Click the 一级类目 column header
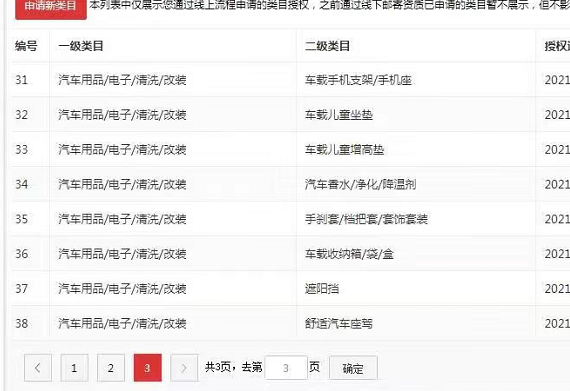The image size is (570, 391). [81, 46]
